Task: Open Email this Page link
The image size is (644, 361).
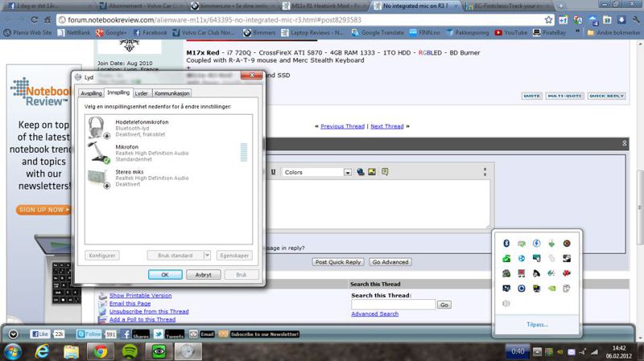Action: 130,304
